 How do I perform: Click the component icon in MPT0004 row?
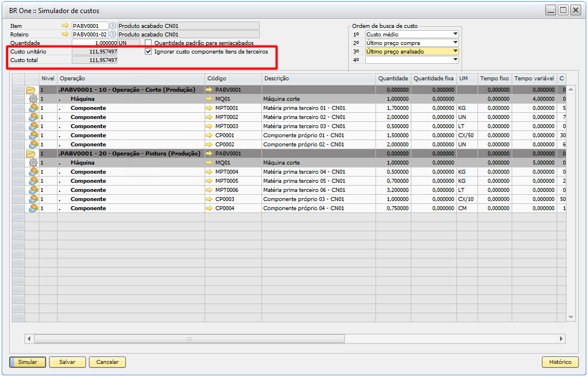33,172
